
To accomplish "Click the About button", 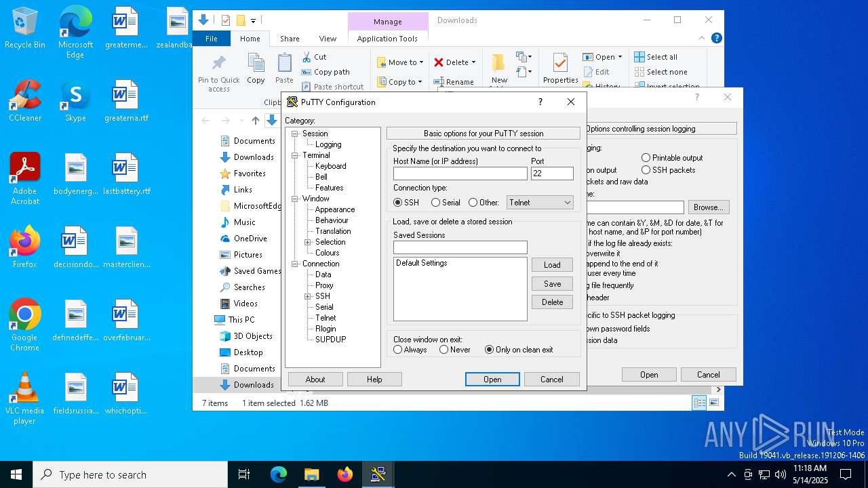I will click(315, 380).
